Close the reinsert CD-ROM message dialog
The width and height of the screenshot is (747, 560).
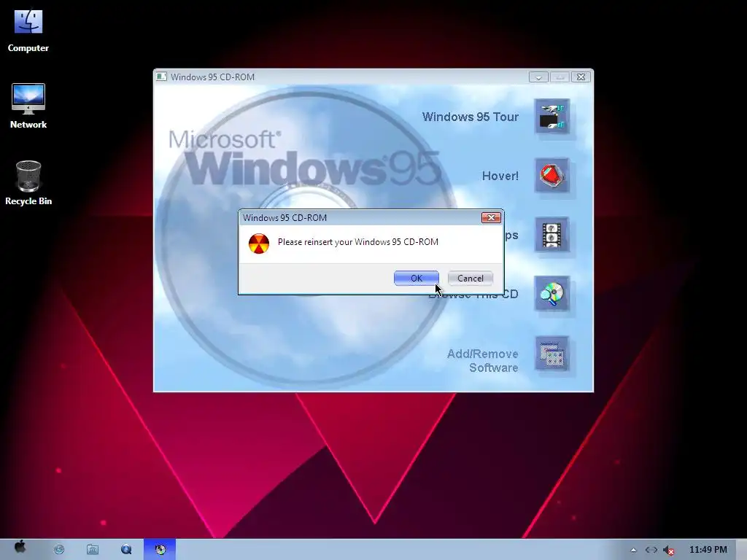coord(491,217)
